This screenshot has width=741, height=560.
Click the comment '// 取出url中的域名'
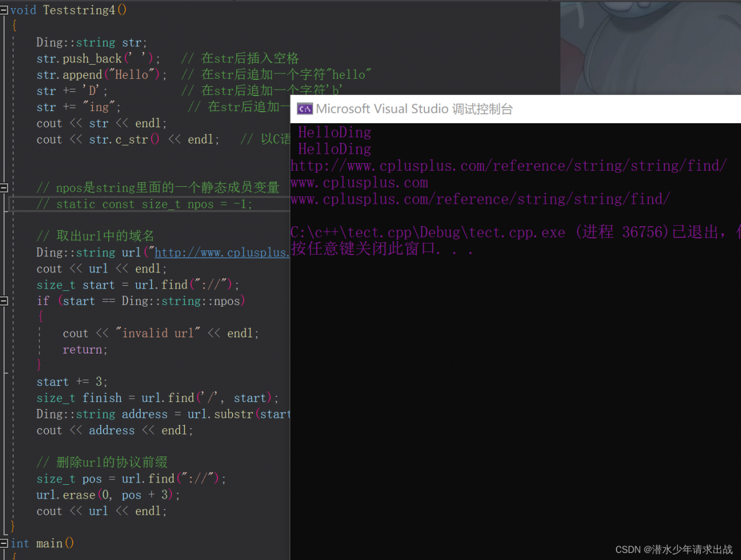[x=96, y=236]
